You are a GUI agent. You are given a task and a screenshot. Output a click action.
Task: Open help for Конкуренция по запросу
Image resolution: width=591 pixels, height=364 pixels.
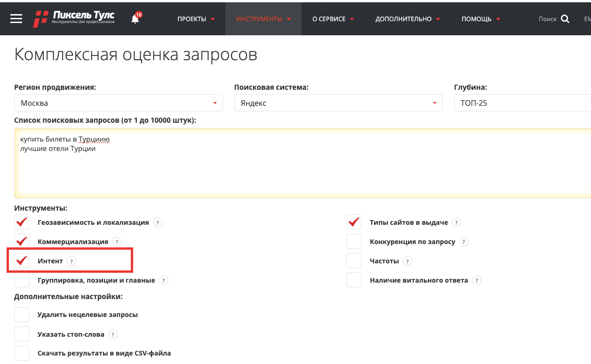[463, 241]
